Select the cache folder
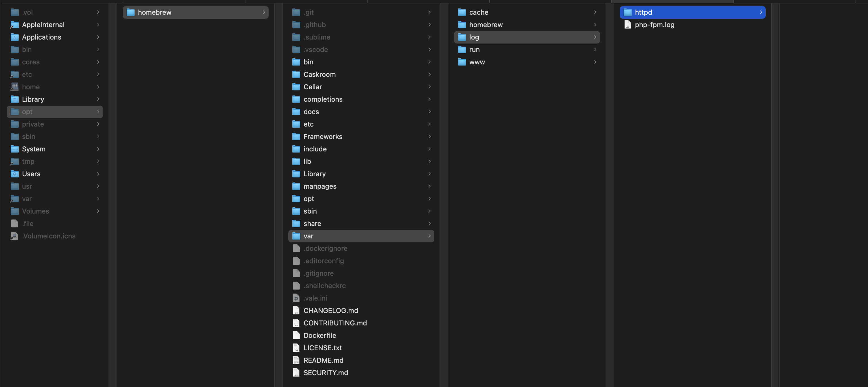This screenshot has width=868, height=387. 478,12
